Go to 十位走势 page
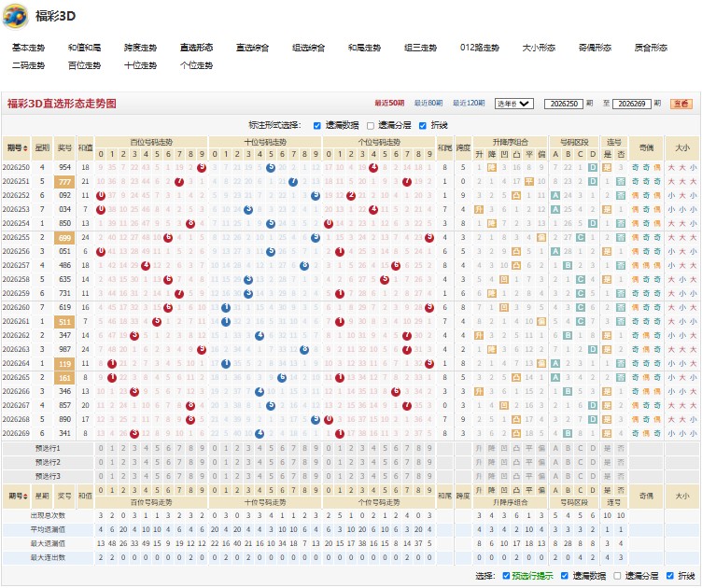The width and height of the screenshot is (702, 588). (140, 65)
